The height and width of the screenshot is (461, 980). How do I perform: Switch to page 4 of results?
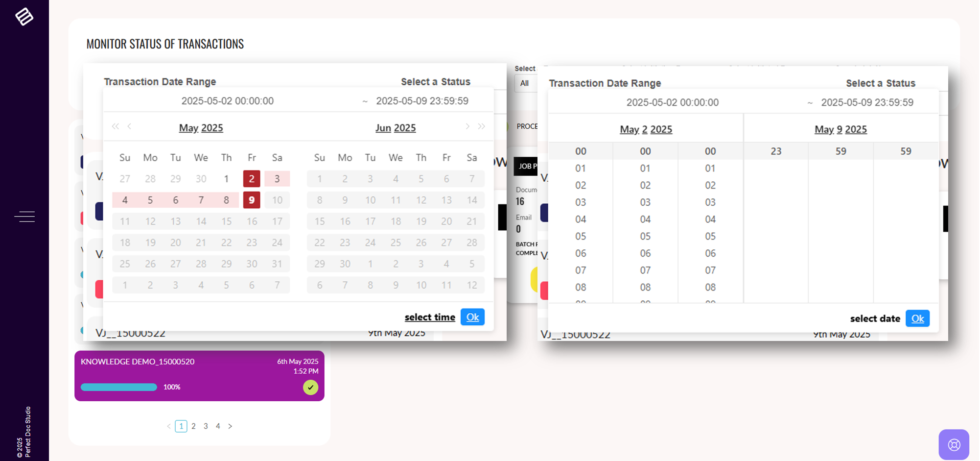(x=218, y=426)
